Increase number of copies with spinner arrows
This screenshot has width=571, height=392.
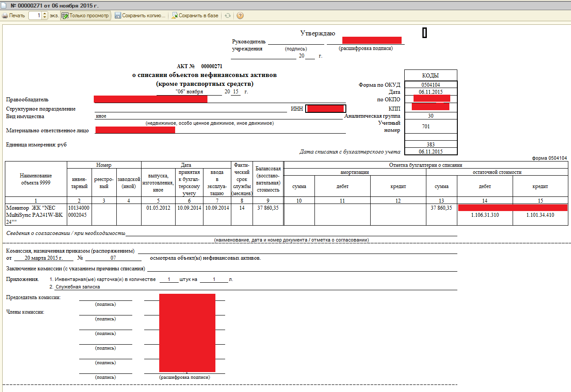(45, 14)
